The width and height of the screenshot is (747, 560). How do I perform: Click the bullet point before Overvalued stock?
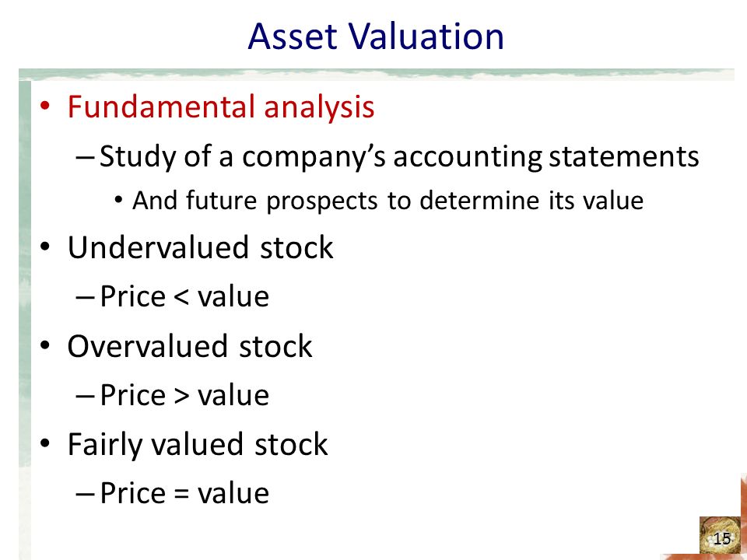point(45,345)
